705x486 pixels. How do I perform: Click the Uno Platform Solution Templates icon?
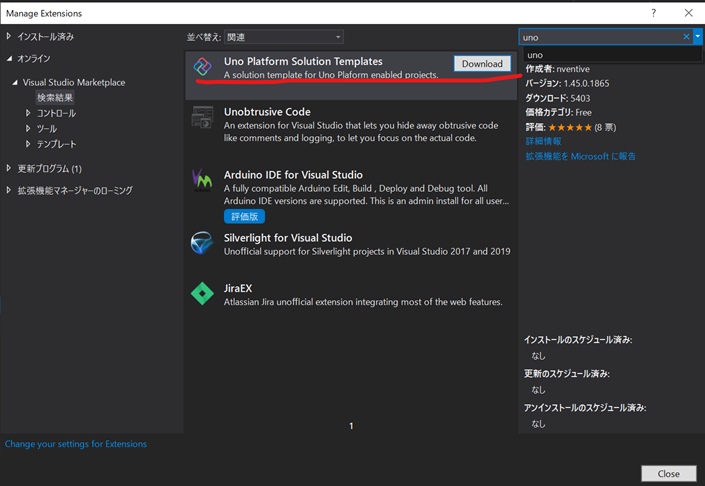point(202,67)
